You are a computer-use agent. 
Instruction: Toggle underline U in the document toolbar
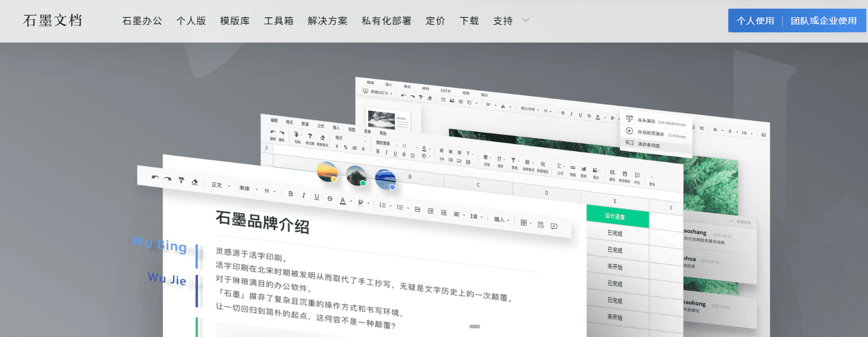317,197
